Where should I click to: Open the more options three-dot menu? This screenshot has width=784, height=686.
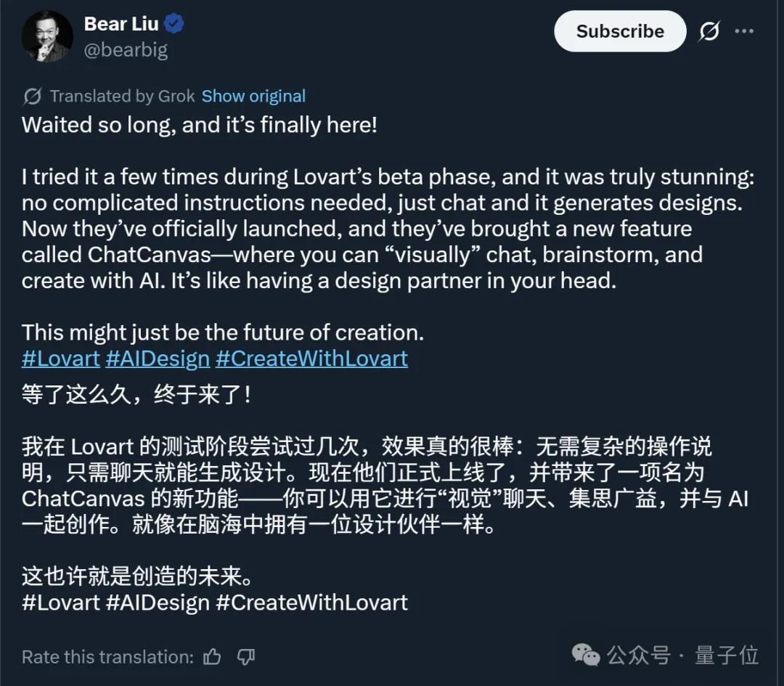click(x=746, y=31)
